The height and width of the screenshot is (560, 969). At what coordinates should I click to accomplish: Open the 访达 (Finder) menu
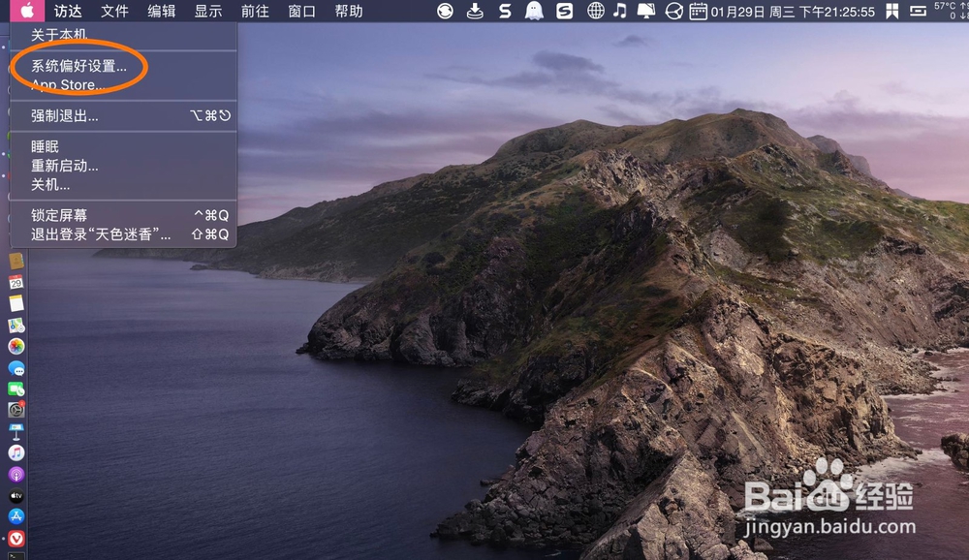point(68,11)
